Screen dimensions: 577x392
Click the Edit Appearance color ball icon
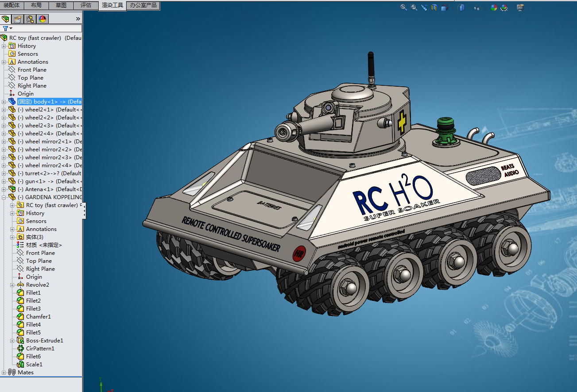(x=494, y=7)
